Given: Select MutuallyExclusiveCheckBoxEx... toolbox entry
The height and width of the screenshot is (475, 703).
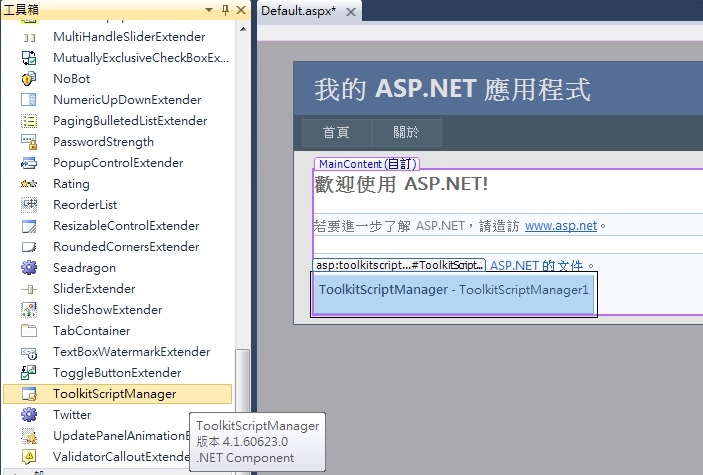Looking at the screenshot, I should pos(141,58).
